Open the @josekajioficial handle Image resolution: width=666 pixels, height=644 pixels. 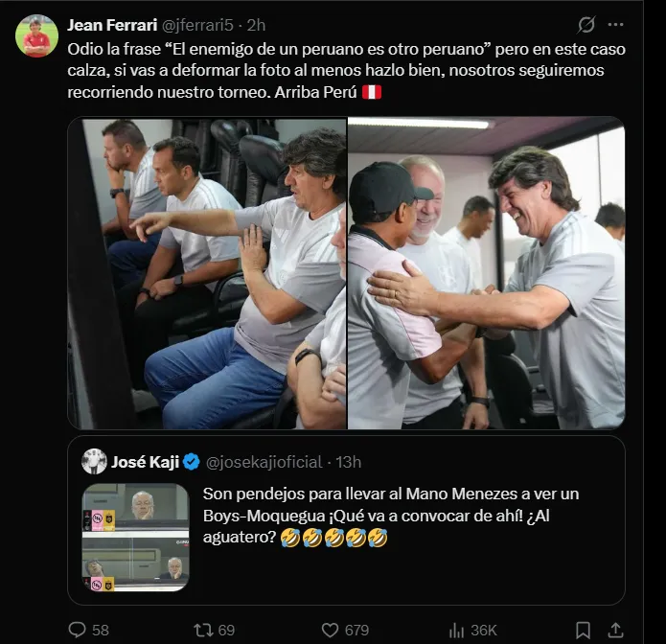(263, 462)
